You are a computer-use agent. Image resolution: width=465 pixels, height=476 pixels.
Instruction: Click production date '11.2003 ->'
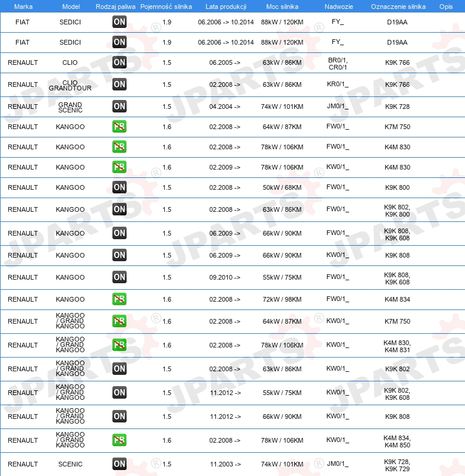point(225,464)
